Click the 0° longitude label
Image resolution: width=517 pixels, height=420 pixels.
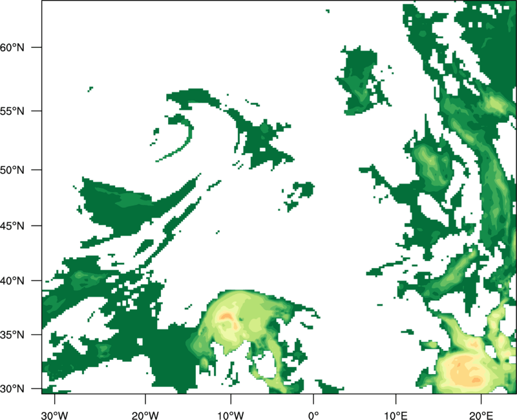pos(313,415)
